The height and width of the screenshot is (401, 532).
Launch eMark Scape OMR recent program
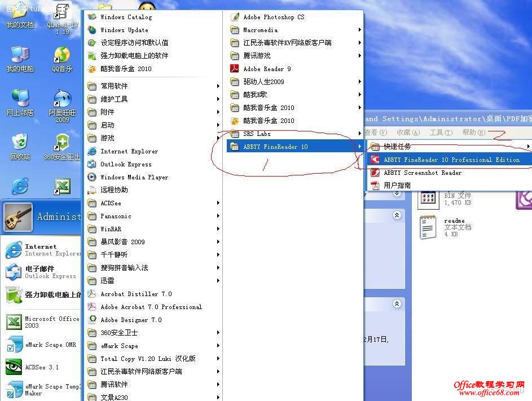[x=41, y=345]
